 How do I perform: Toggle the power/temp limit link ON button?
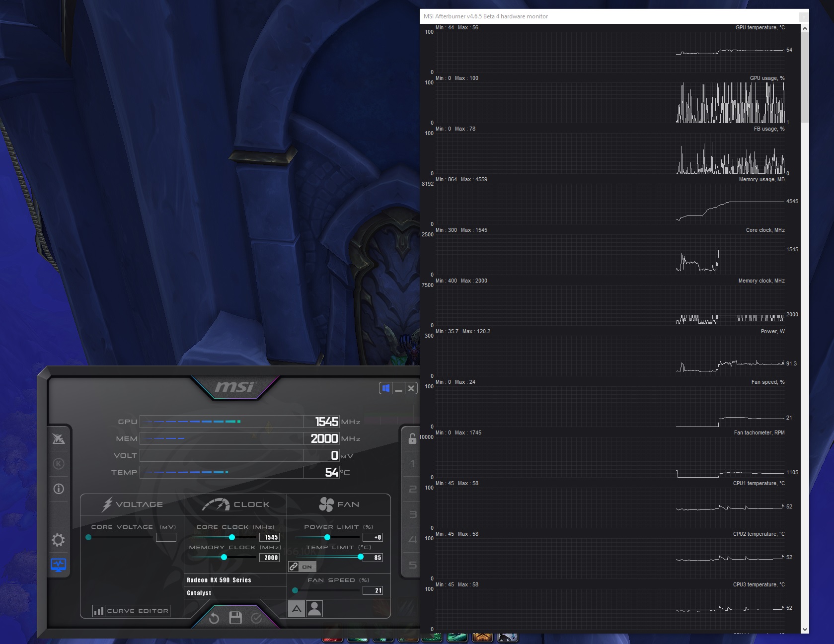point(302,567)
